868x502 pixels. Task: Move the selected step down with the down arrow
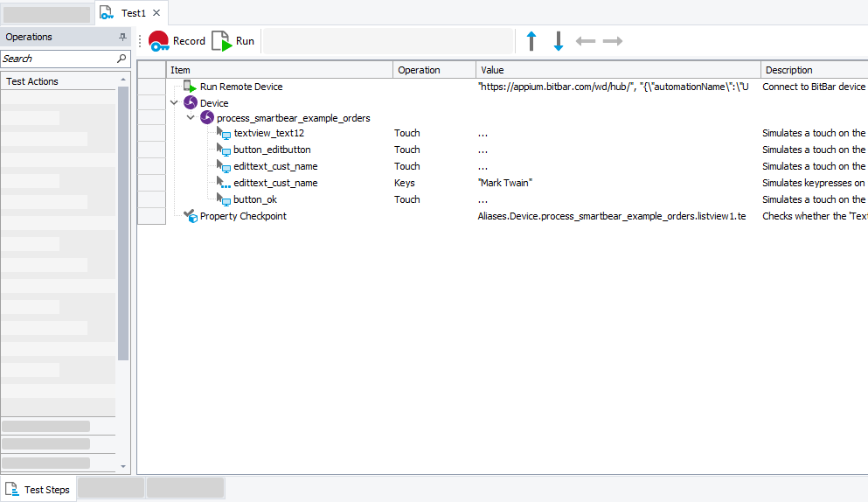pos(559,41)
